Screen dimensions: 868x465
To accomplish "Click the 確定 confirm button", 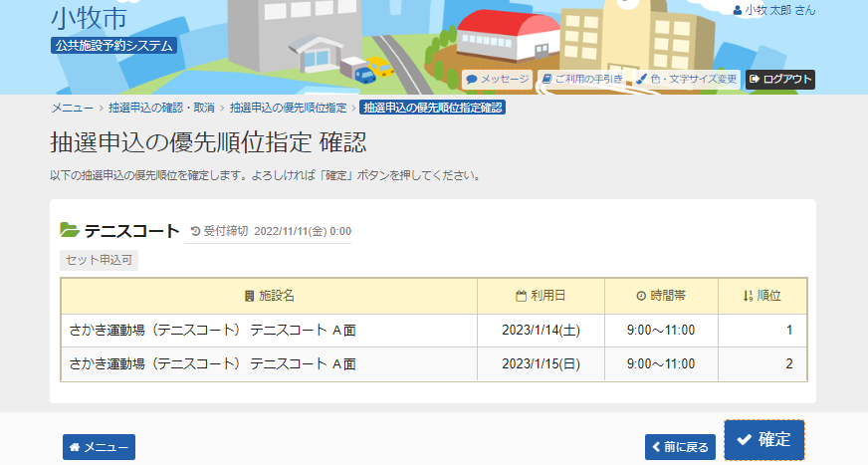I will tap(763, 439).
